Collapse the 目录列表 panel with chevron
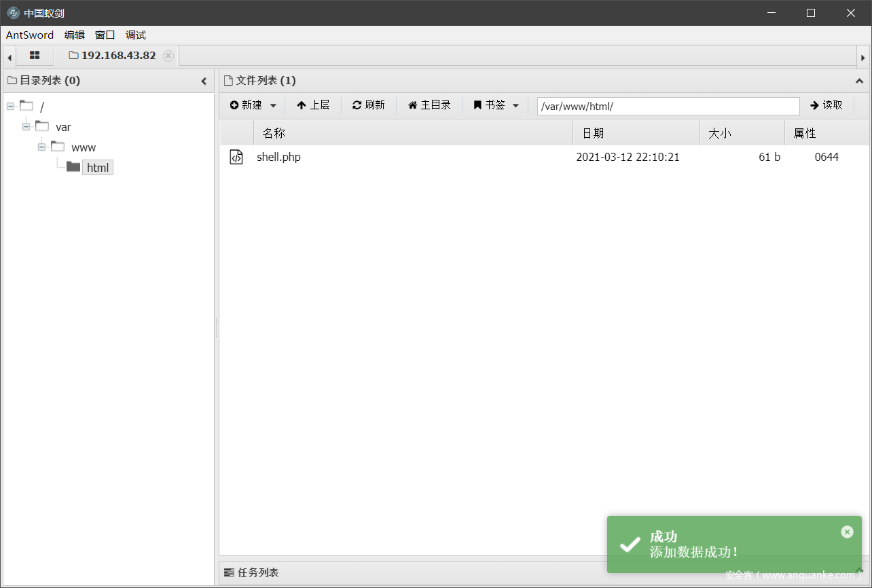 tap(204, 81)
